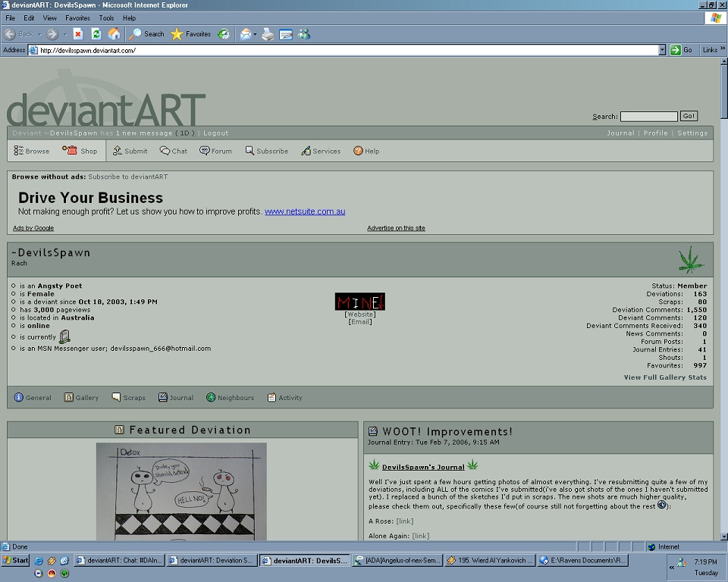Image resolution: width=728 pixels, height=582 pixels.
Task: Go to the Home page icon
Action: click(x=114, y=34)
